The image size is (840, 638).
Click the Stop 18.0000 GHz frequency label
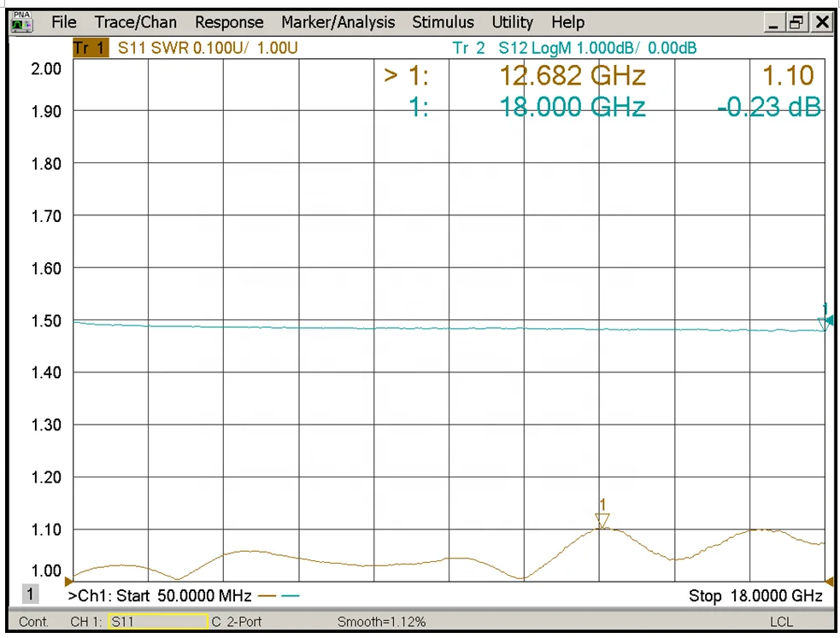[755, 596]
